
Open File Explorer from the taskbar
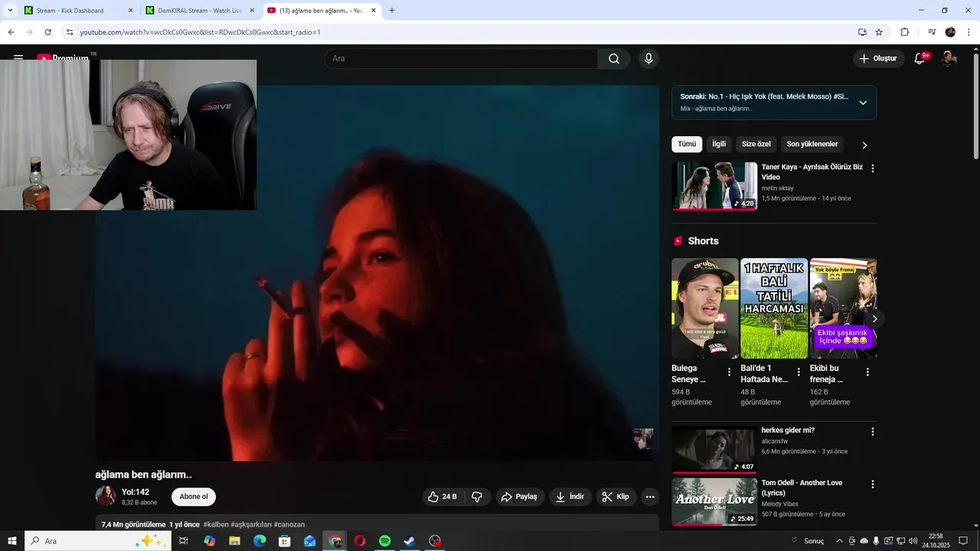click(234, 541)
